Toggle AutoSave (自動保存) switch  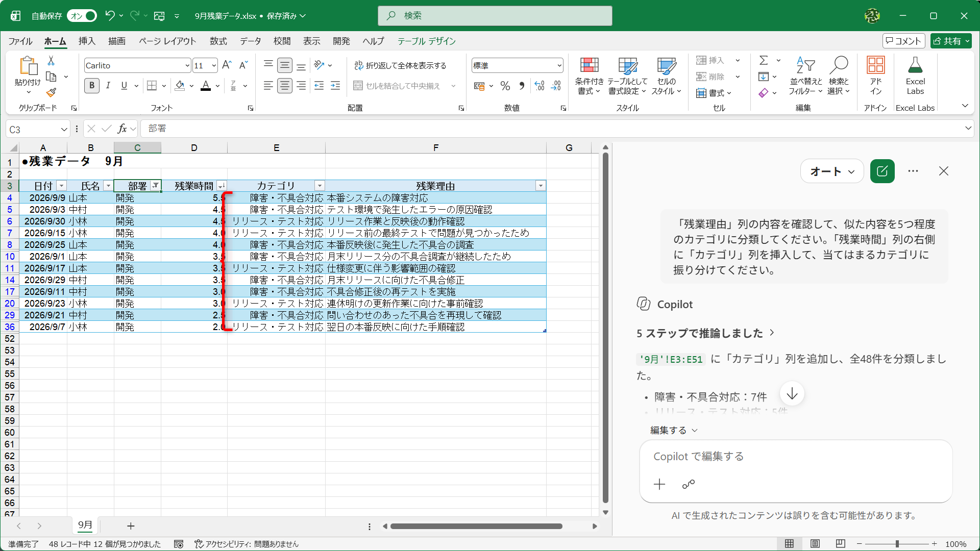click(82, 16)
